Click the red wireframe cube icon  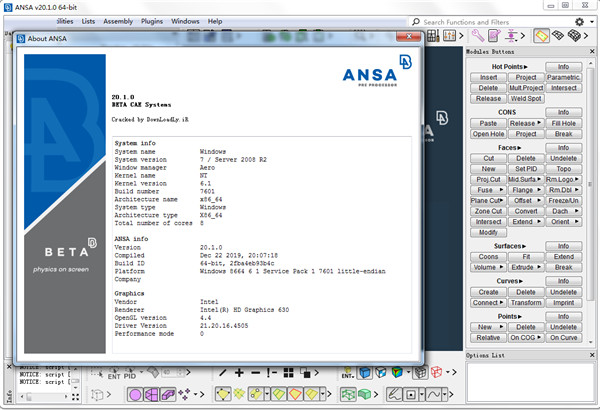(x=436, y=372)
